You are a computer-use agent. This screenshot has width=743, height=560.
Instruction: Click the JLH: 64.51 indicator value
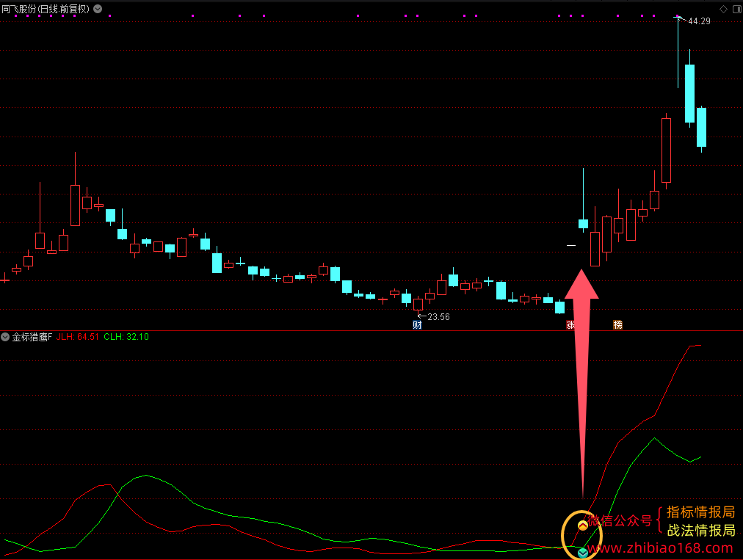[x=78, y=337]
